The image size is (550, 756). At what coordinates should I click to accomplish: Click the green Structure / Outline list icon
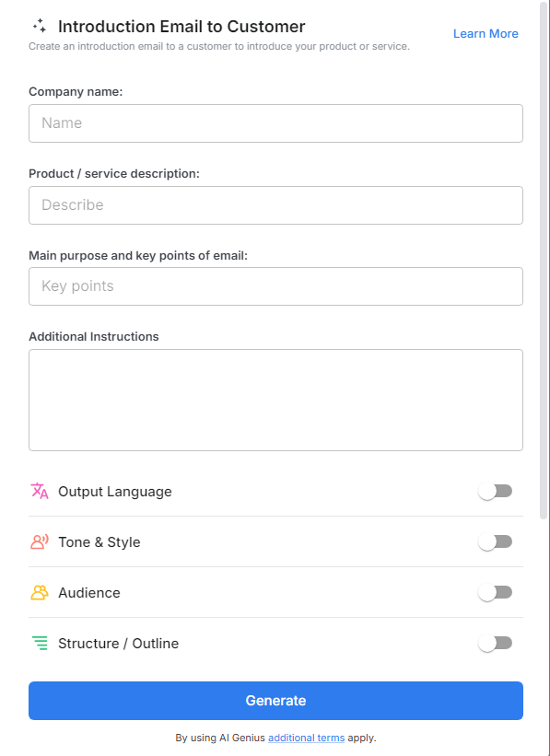coord(39,643)
